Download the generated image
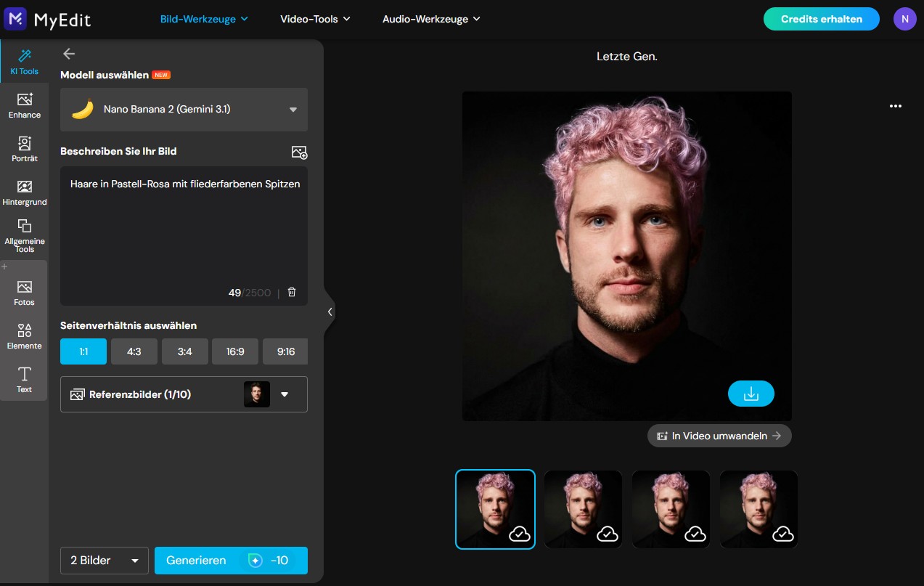The height and width of the screenshot is (586, 924). (751, 393)
